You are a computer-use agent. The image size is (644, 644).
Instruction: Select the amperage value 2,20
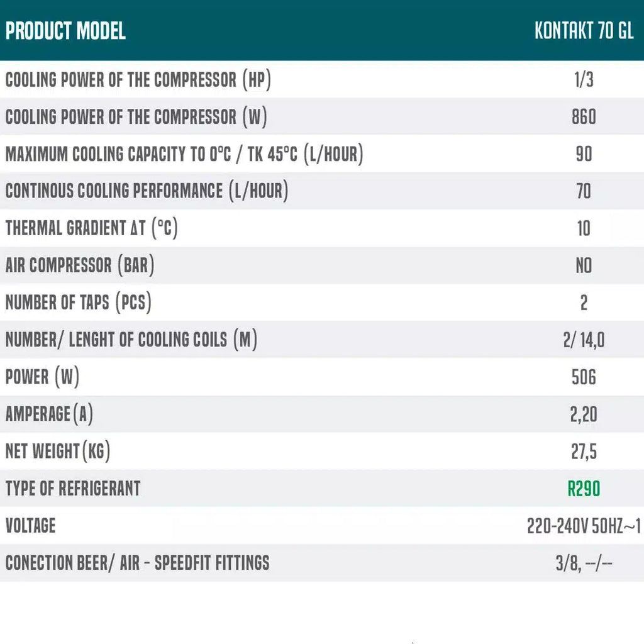click(x=584, y=414)
